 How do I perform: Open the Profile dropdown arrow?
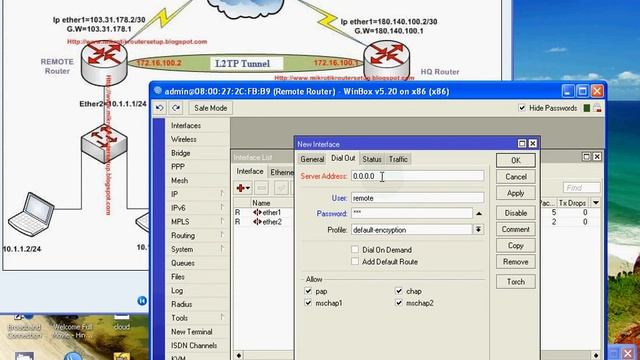coord(478,230)
